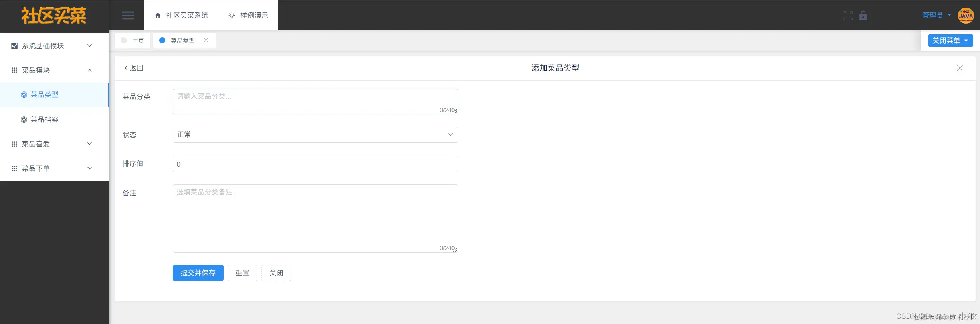
Task: Expand the 菜品喜爱 menu chevron
Action: coord(90,144)
